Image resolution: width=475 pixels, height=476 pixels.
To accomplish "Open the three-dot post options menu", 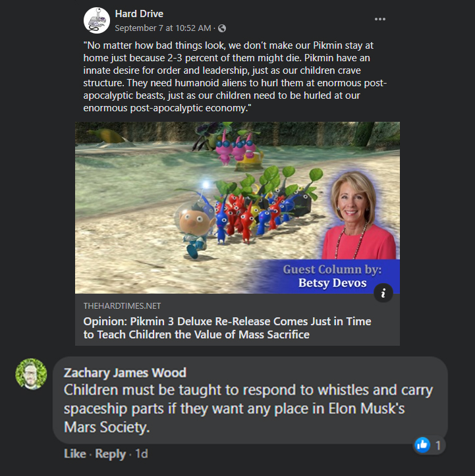I will point(379,19).
